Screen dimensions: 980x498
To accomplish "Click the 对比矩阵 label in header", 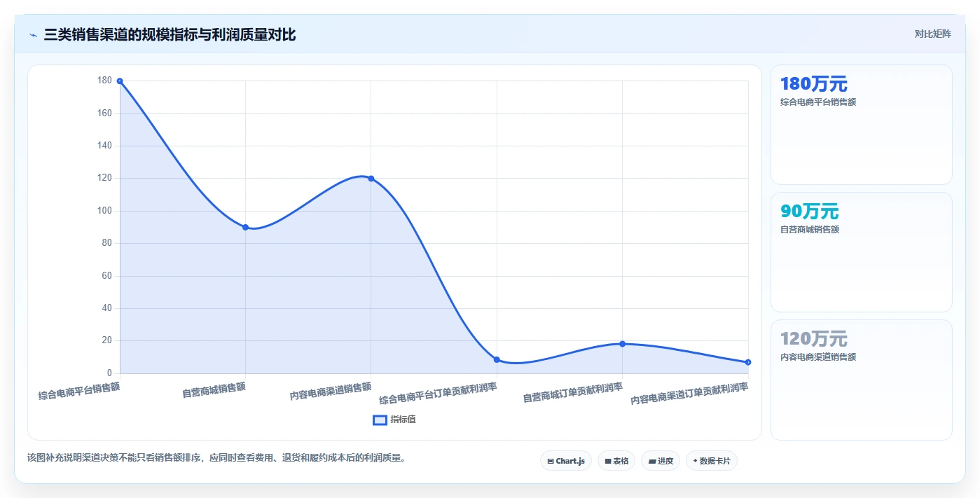I will (x=932, y=34).
